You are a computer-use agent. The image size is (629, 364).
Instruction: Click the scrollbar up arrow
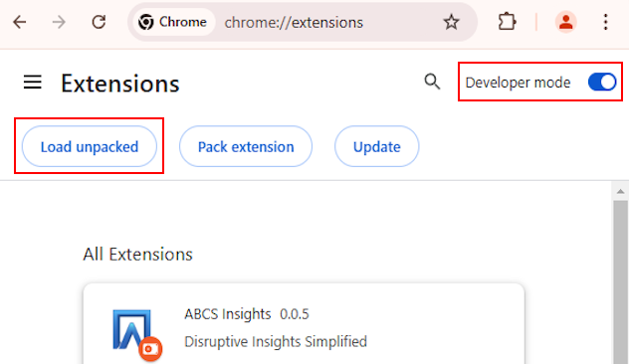click(620, 192)
